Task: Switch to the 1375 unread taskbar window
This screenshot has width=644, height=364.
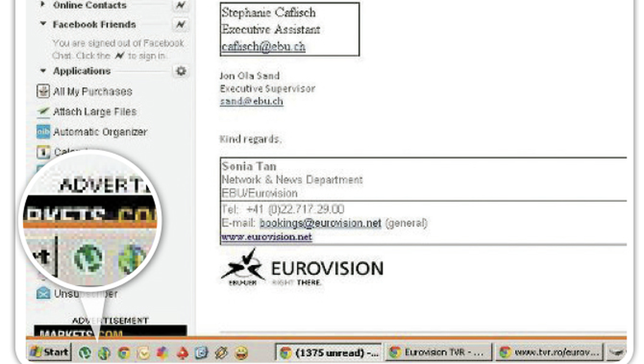Action: point(329,352)
